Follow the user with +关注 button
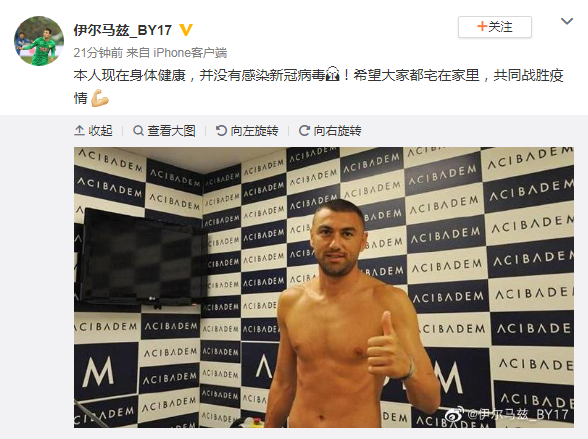588x439 pixels. [495, 27]
